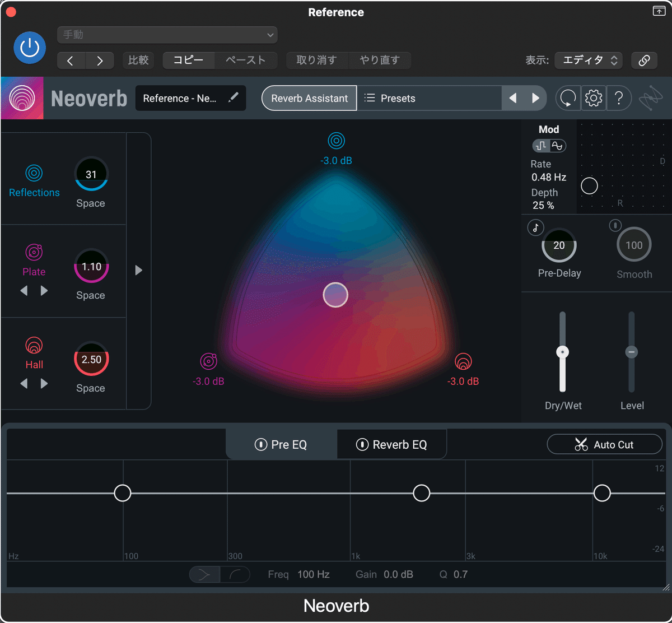Click the Mod Rate value 0.48 Hz
Image resolution: width=672 pixels, height=623 pixels.
tap(549, 177)
